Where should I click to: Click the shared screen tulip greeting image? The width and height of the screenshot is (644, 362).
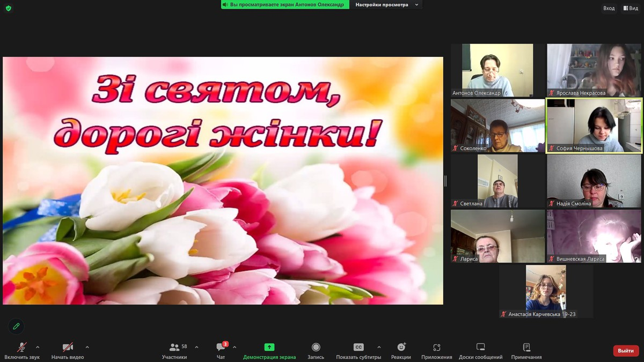pos(223,181)
